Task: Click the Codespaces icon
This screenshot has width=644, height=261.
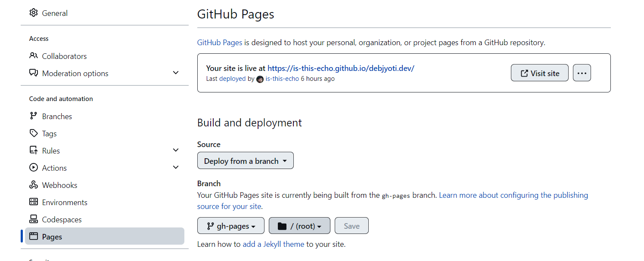Action: 34,219
